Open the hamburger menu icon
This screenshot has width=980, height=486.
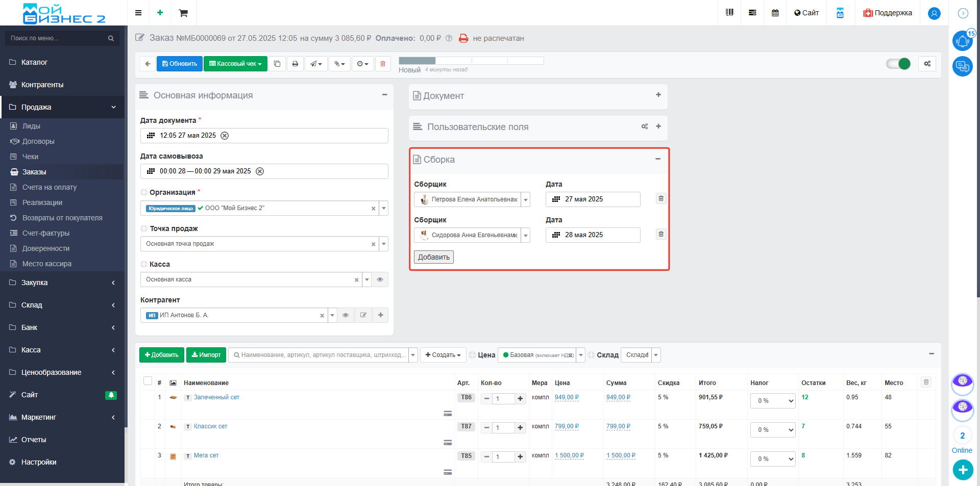[138, 13]
